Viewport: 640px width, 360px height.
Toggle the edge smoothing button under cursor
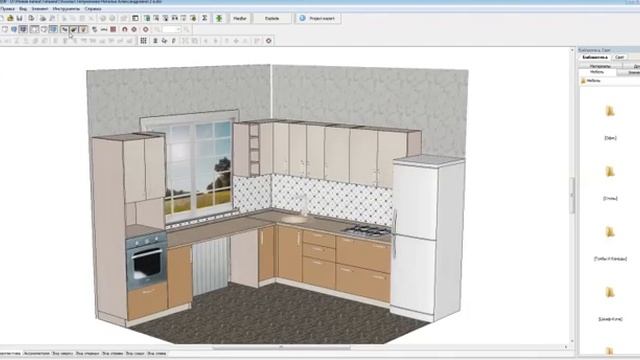73,29
